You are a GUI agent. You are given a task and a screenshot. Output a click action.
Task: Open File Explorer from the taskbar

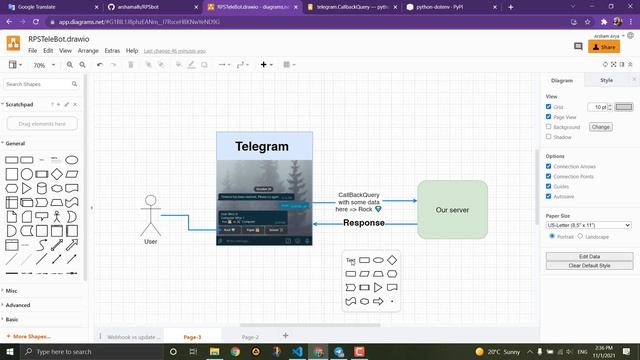(x=214, y=351)
